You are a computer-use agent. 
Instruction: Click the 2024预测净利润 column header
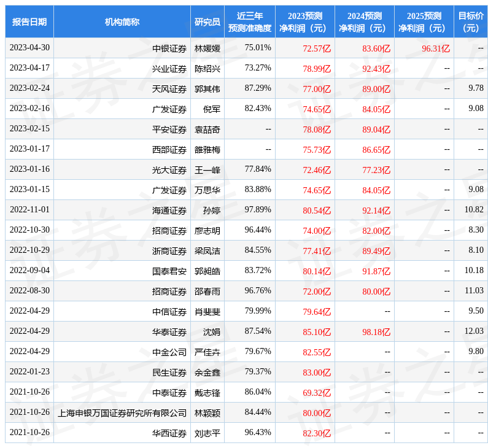click(365, 21)
